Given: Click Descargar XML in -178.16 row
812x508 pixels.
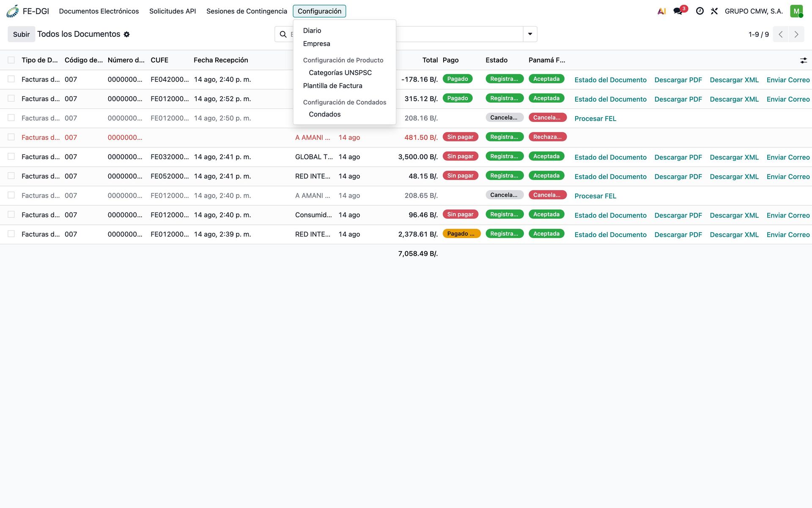Looking at the screenshot, I should click(734, 80).
